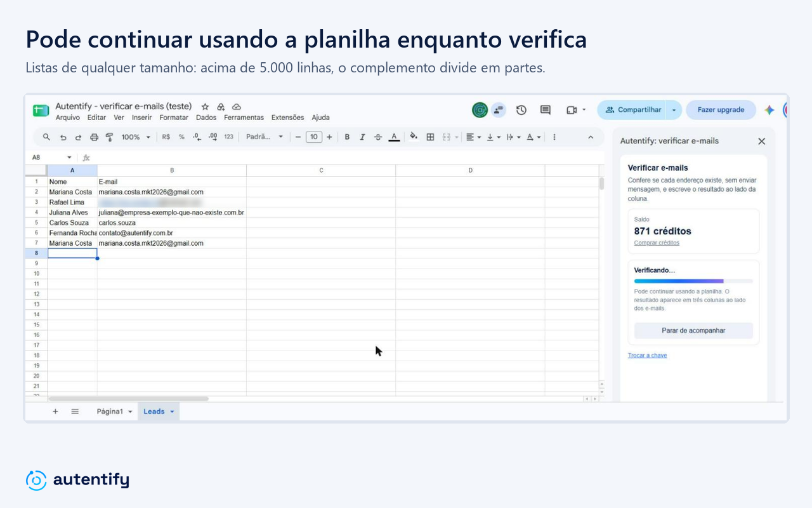This screenshot has height=508, width=812.
Task: Click the Compartilhar button
Action: (632, 110)
